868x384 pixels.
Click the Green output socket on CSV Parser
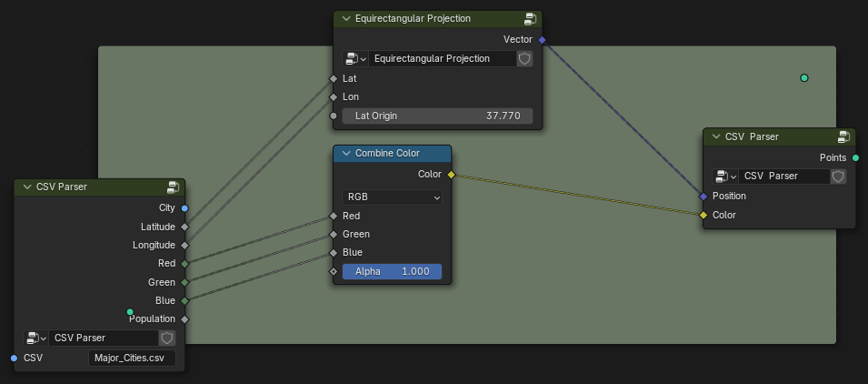pos(185,283)
